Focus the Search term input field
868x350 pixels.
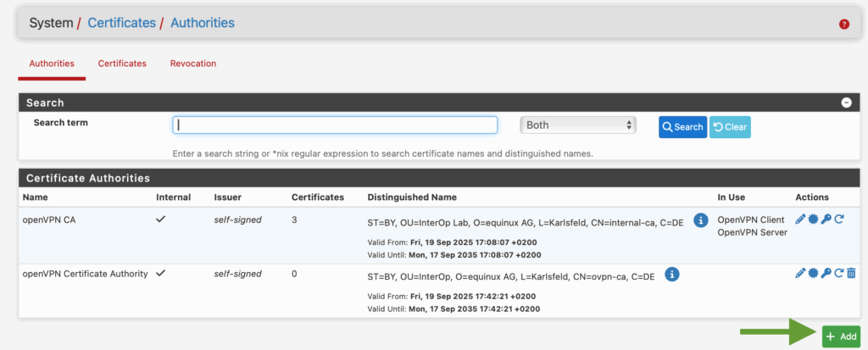click(x=335, y=125)
